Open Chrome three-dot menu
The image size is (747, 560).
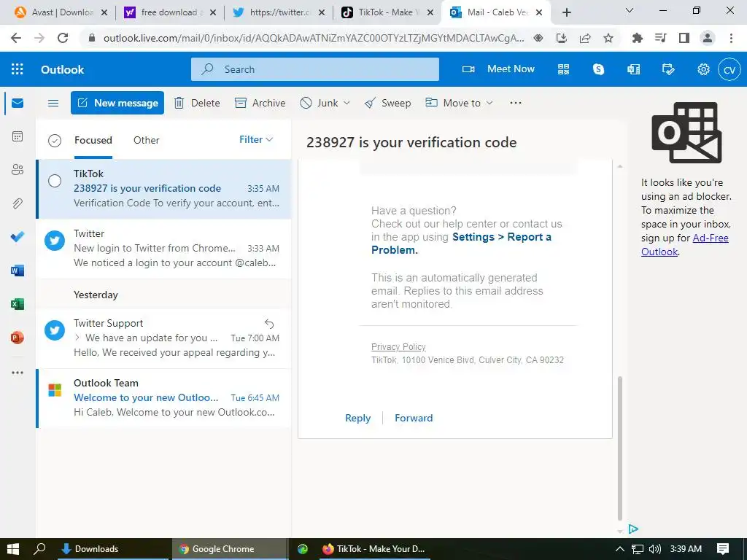[731, 38]
